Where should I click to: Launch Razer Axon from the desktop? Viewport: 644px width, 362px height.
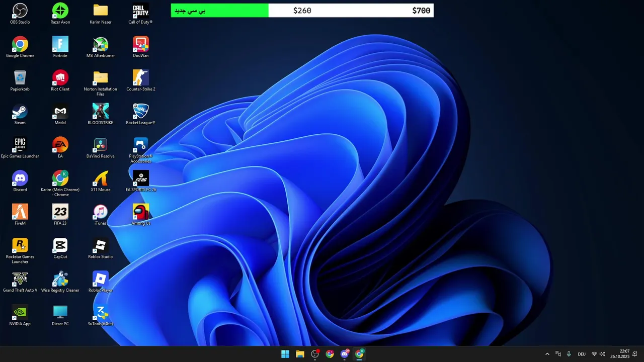60,14
